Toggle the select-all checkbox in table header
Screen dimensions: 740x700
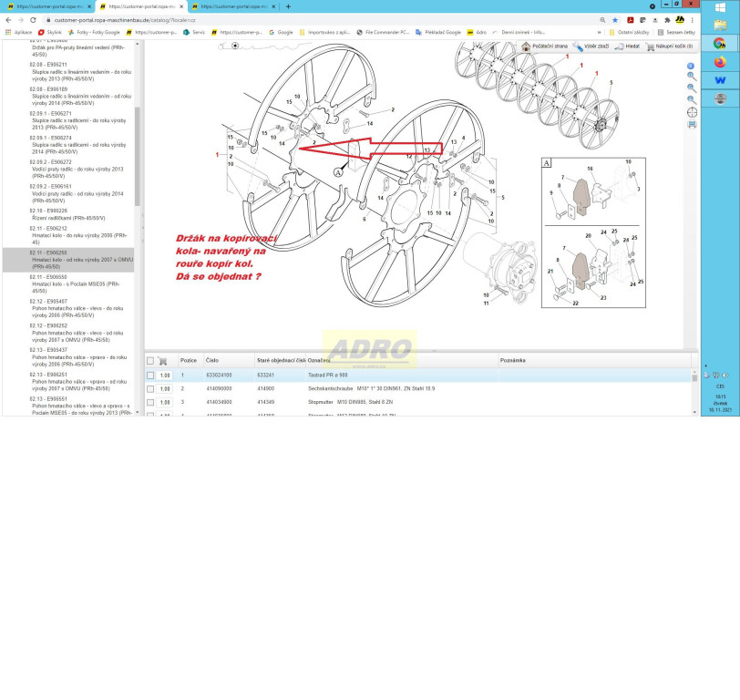click(150, 361)
